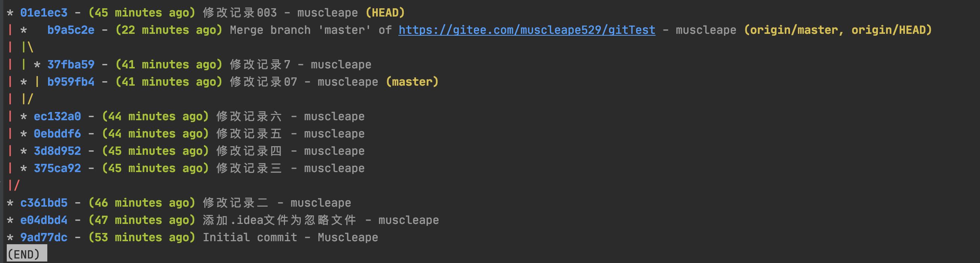This screenshot has width=980, height=263.
Task: Click commit hash 375ca92
Action: pos(57,168)
